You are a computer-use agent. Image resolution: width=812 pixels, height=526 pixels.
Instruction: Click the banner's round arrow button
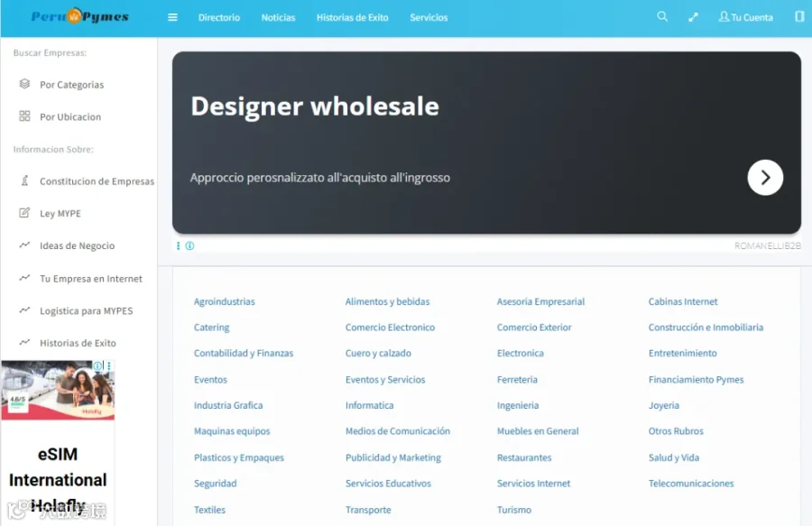click(x=765, y=178)
